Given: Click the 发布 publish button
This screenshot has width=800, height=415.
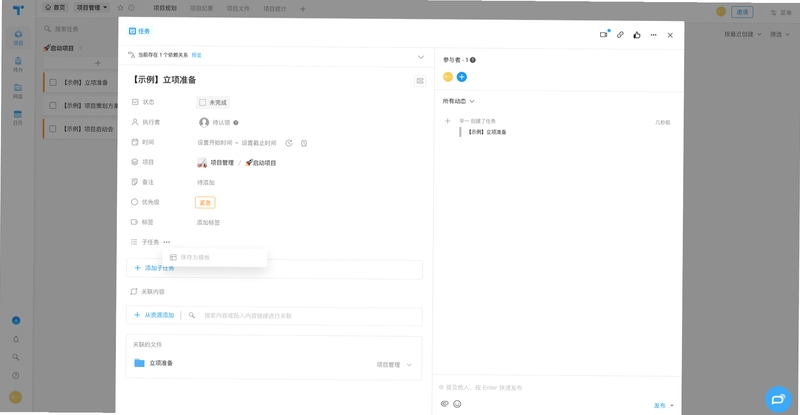Looking at the screenshot, I should pyautogui.click(x=660, y=405).
